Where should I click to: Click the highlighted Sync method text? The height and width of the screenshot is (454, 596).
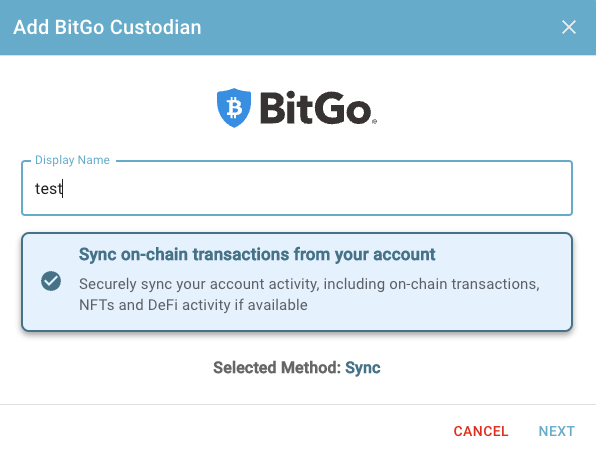[363, 368]
